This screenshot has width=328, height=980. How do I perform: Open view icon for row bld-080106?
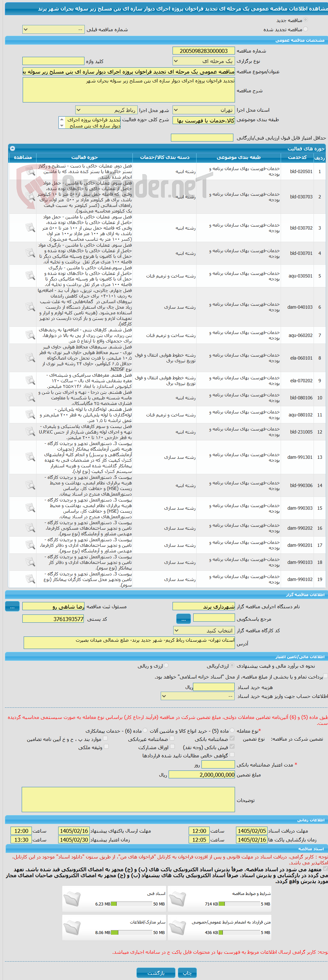[x=30, y=398]
